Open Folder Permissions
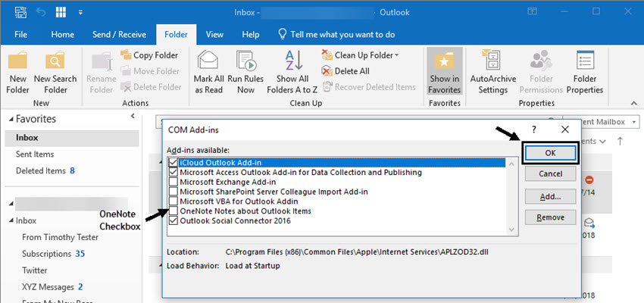644x303 pixels. (541, 72)
